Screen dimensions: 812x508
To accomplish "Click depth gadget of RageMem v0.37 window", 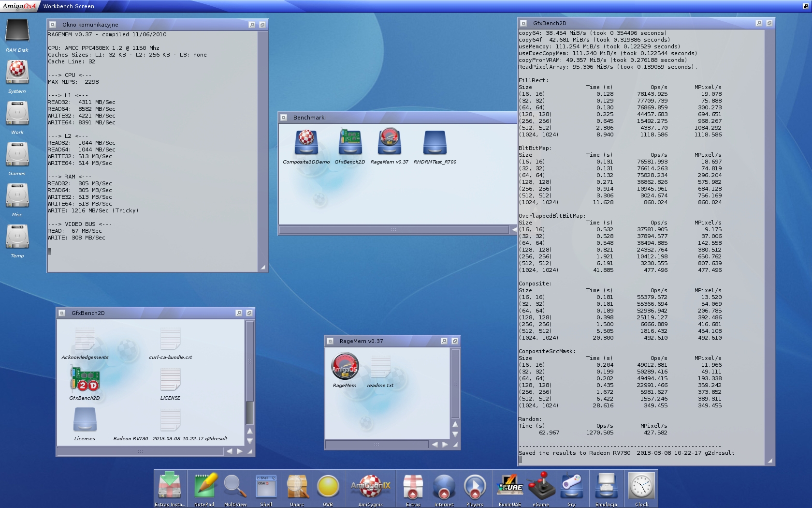I will pos(454,341).
